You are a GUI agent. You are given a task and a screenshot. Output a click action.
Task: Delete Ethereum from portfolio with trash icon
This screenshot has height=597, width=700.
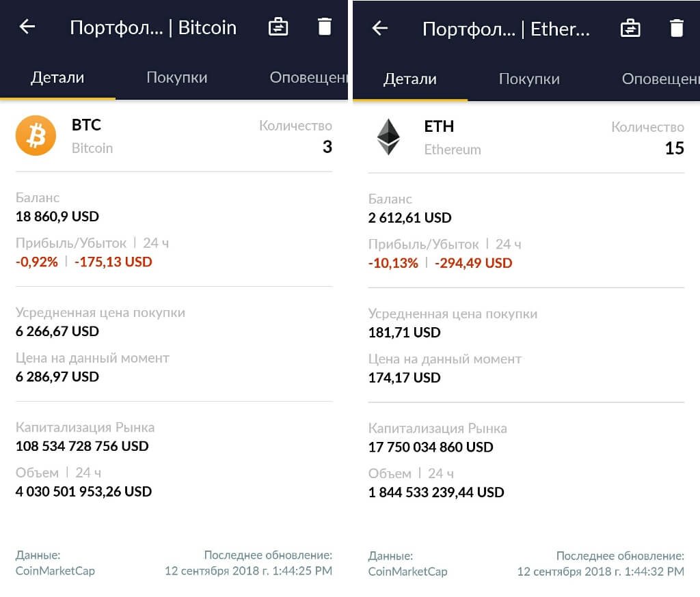[x=676, y=28]
